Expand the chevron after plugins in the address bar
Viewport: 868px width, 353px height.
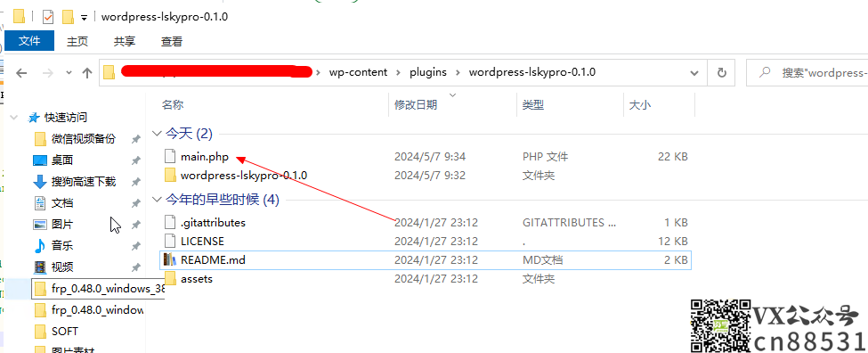click(458, 72)
